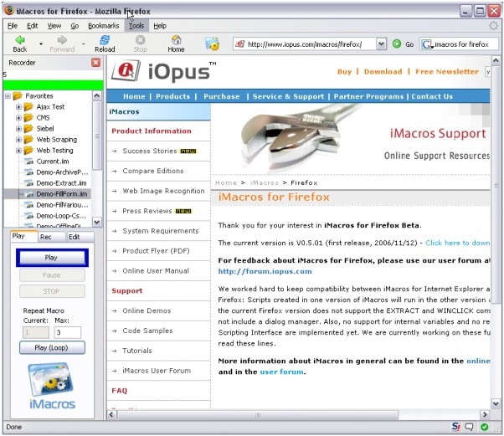Click the Firefox throbber activity icon
504x436 pixels.
[493, 26]
